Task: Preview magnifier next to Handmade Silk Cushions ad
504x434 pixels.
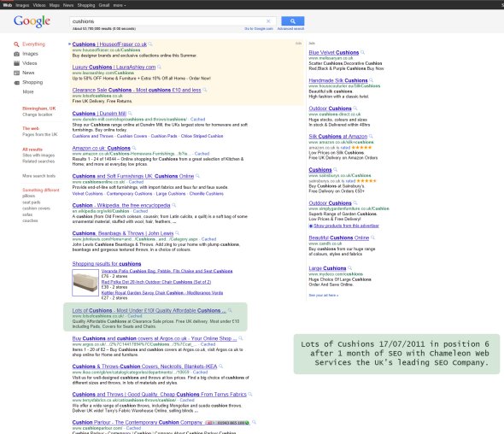Action: pos(372,80)
